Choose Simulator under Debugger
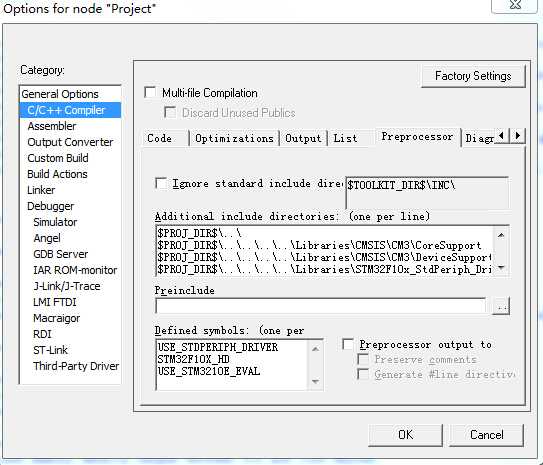Viewport: 543px width, 465px height. coord(55,222)
